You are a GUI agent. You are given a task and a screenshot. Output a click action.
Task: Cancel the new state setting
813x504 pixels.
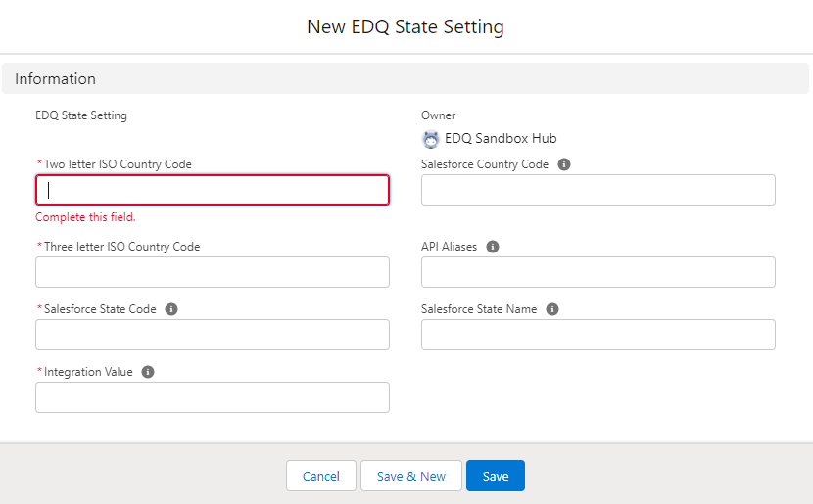pos(321,476)
